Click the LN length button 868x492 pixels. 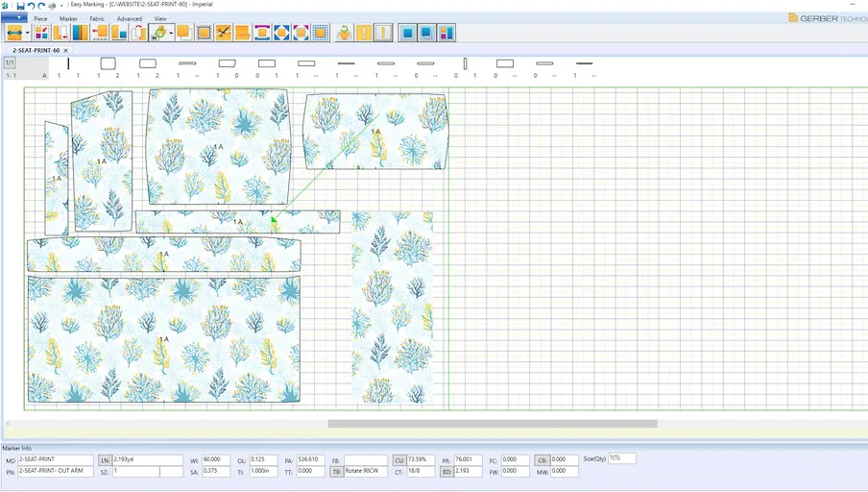tap(105, 460)
